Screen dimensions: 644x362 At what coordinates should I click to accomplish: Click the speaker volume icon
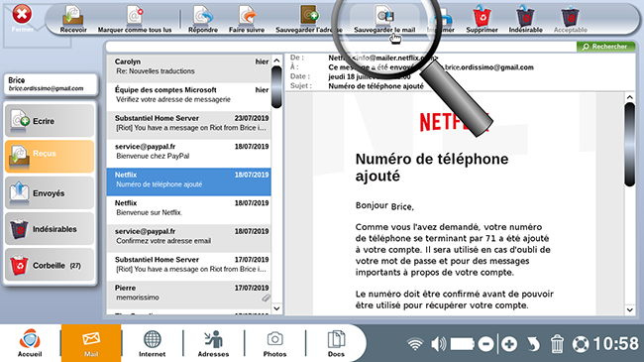[x=438, y=344]
